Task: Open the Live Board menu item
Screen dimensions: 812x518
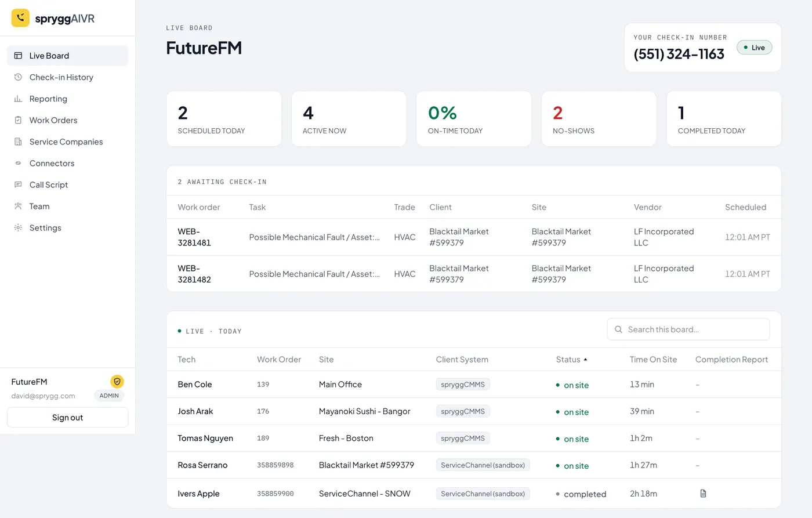Action: 67,56
